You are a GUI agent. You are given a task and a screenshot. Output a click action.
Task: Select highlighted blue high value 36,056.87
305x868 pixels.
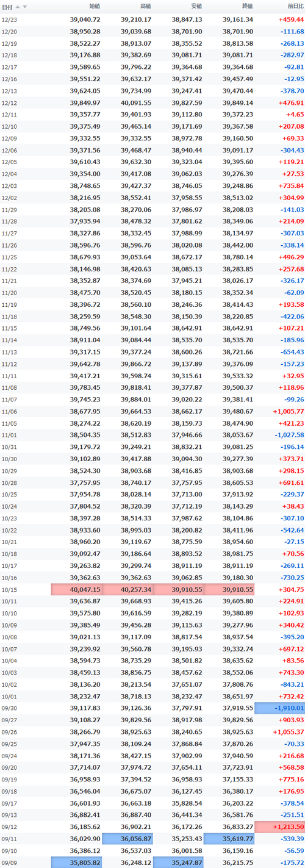pos(127,839)
